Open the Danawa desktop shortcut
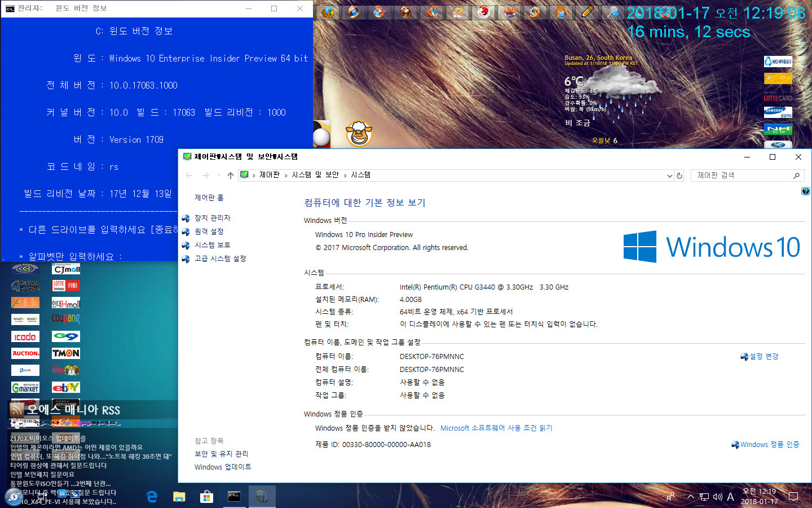 [x=25, y=319]
